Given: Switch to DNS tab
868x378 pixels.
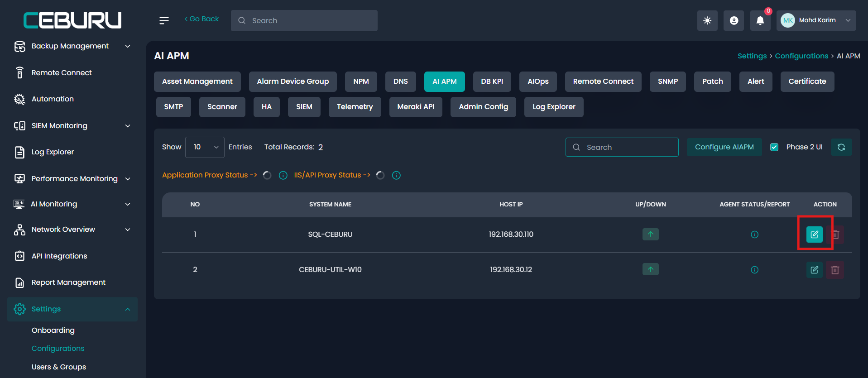Looking at the screenshot, I should (x=401, y=81).
